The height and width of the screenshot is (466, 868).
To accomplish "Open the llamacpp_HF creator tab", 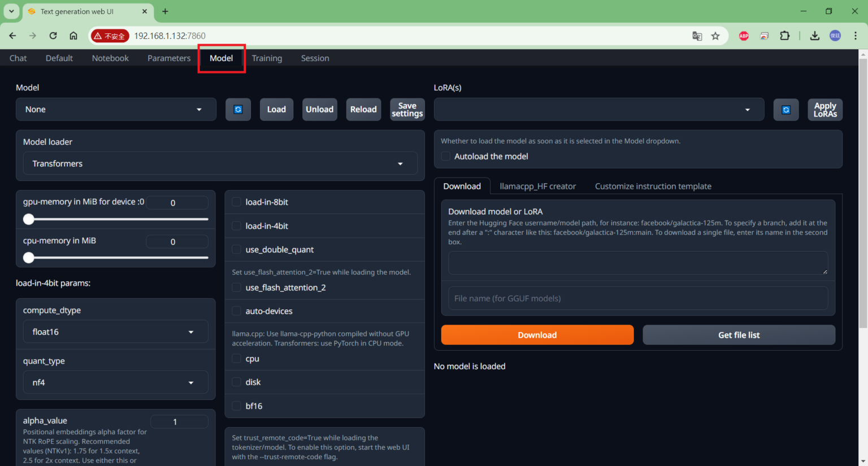I will pos(537,185).
